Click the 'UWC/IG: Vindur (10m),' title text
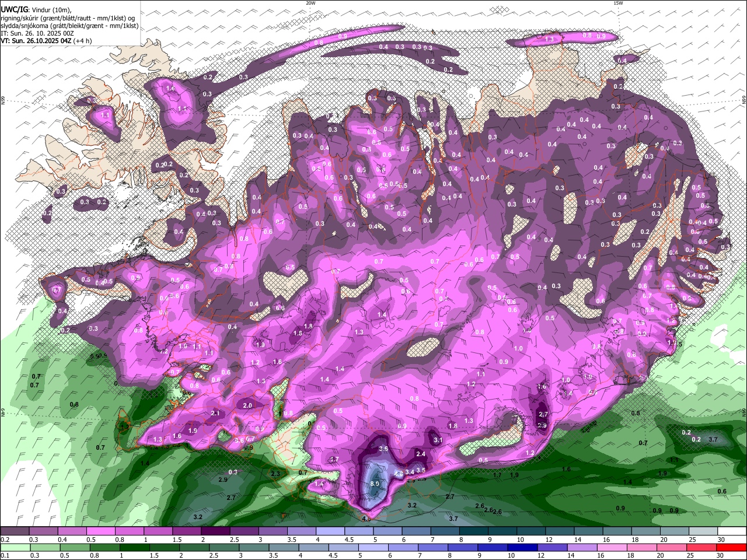 [35, 10]
